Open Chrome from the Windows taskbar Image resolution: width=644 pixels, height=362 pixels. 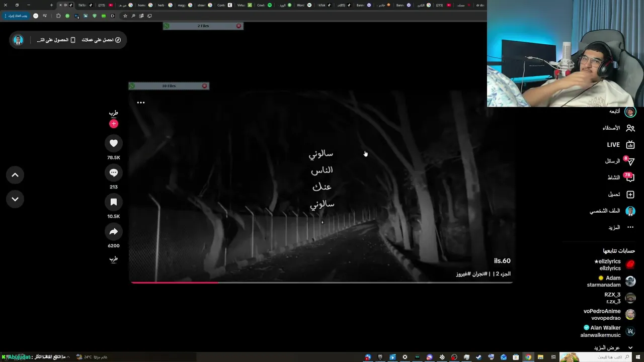528,357
